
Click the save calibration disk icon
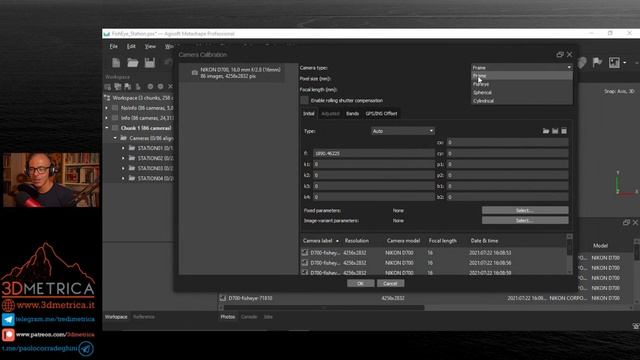click(555, 131)
